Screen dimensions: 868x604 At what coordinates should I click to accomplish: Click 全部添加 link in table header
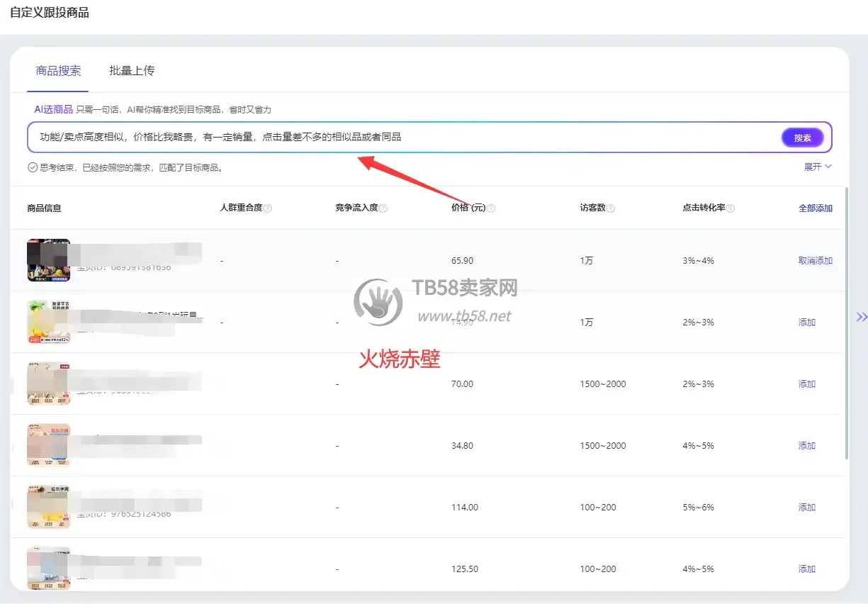click(x=816, y=208)
